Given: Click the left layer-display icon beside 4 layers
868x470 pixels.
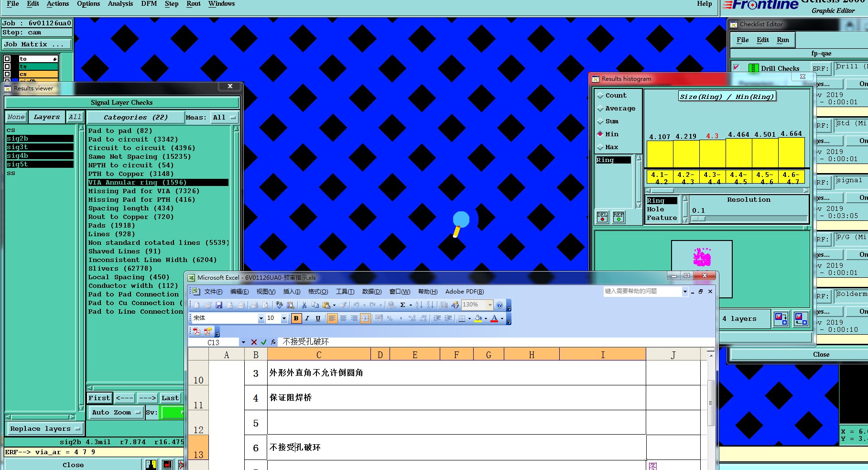Looking at the screenshot, I should point(781,318).
